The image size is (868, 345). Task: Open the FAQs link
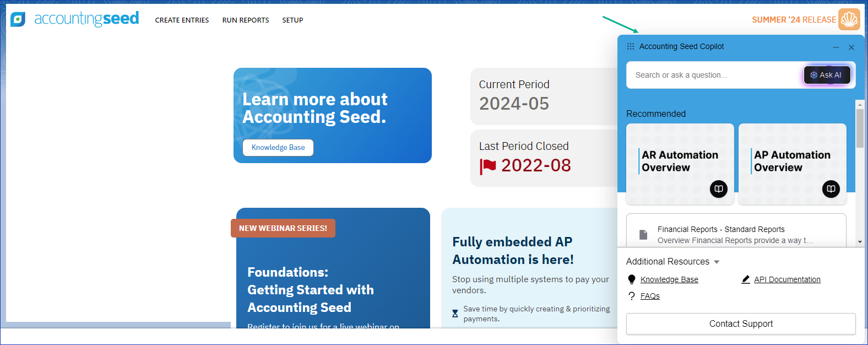pyautogui.click(x=650, y=296)
